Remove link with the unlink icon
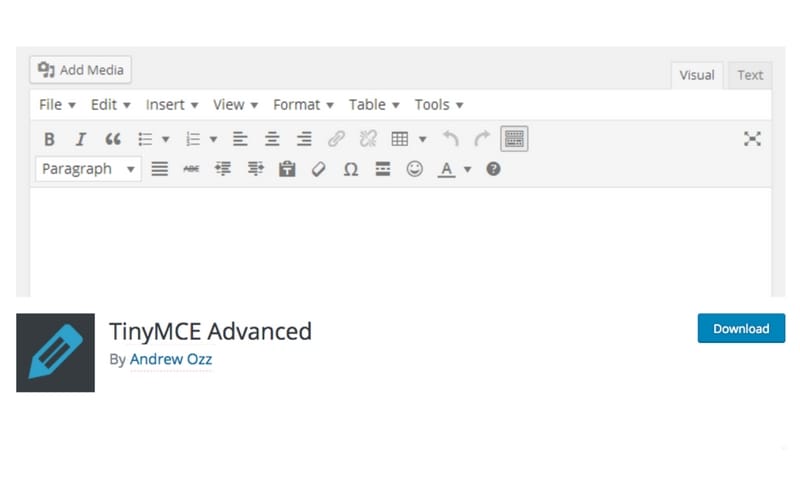This screenshot has height=500, width=800. click(x=368, y=139)
